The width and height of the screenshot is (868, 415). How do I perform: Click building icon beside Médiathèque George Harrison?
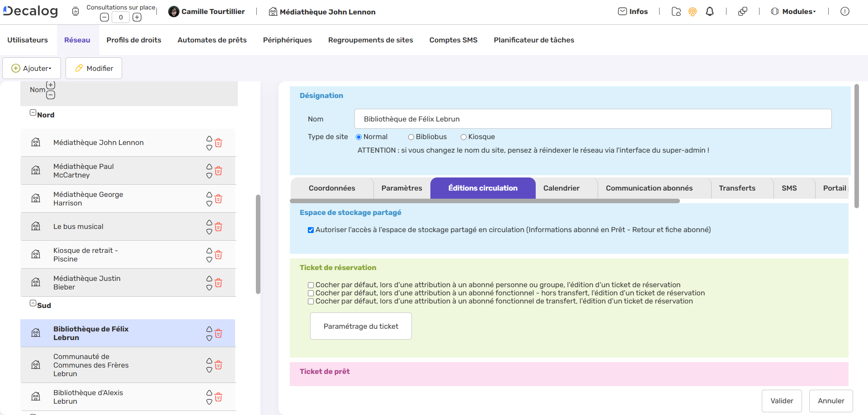pyautogui.click(x=36, y=198)
